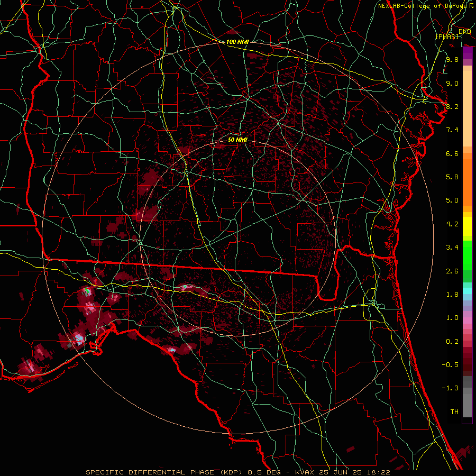
Task: Pick the purple segment of the color bar
Action: [467, 53]
